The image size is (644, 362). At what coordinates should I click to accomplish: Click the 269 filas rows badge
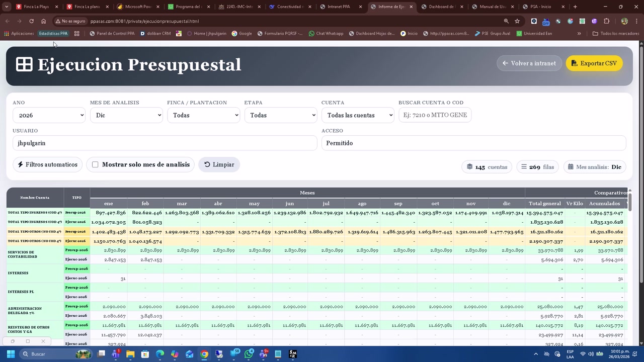point(537,167)
